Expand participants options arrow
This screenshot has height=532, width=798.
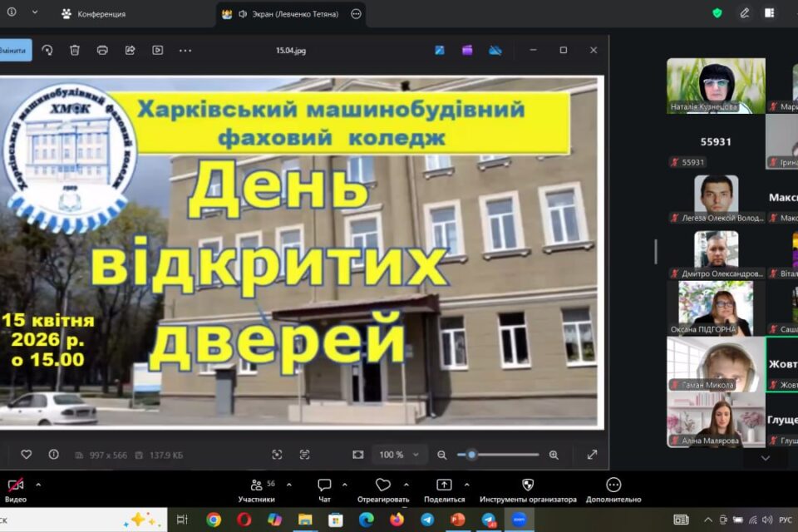click(x=289, y=485)
